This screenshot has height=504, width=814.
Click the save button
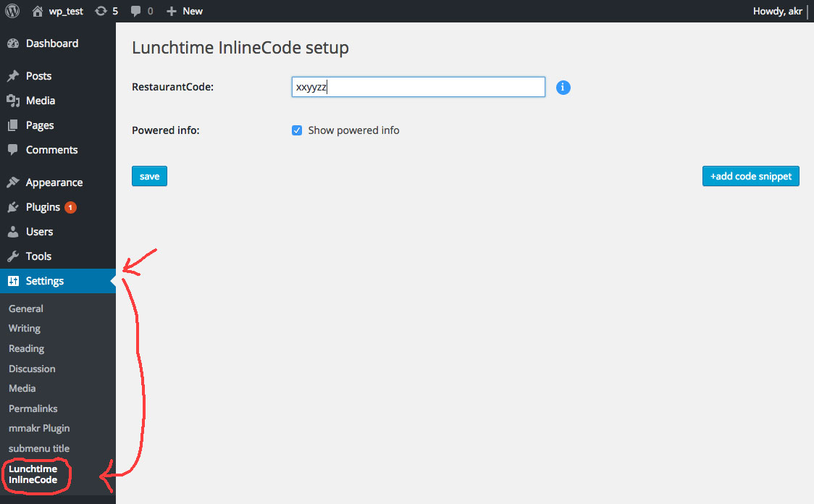coord(149,176)
